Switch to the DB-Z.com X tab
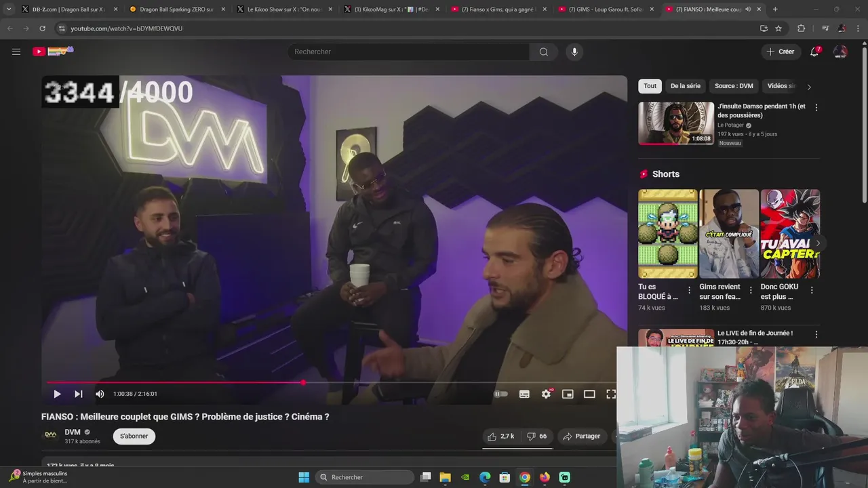 (70, 9)
